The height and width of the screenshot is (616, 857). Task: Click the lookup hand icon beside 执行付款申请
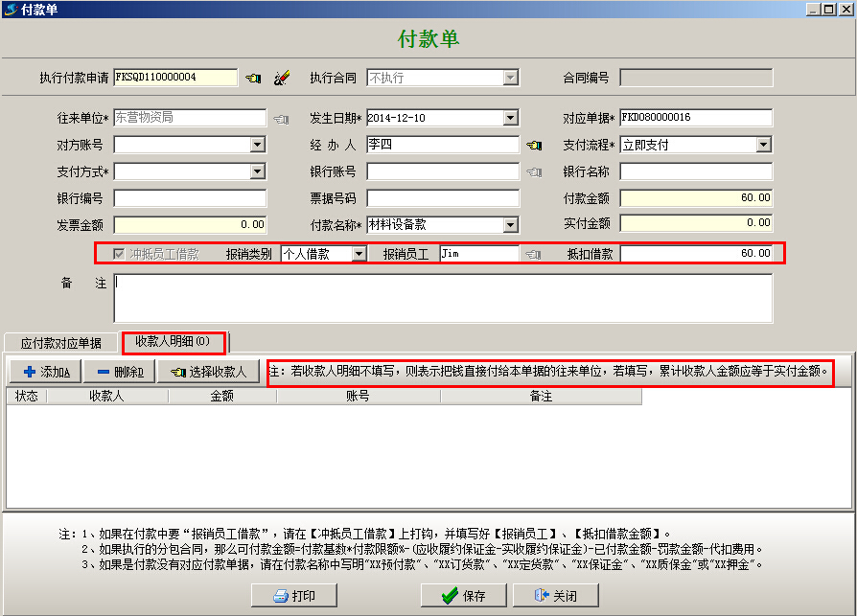pos(253,78)
